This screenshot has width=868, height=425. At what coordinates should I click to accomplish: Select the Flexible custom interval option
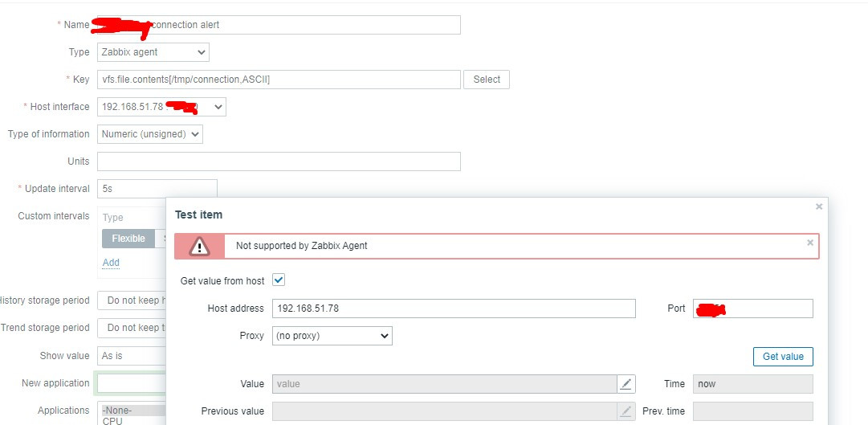(x=128, y=239)
